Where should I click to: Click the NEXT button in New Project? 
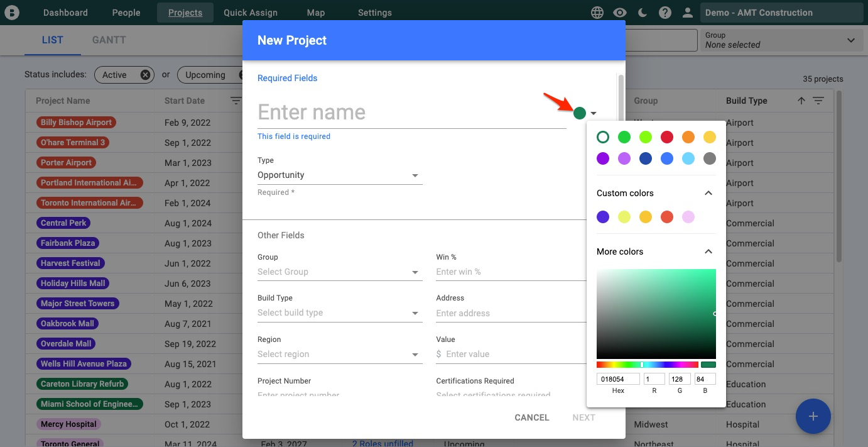coord(583,417)
